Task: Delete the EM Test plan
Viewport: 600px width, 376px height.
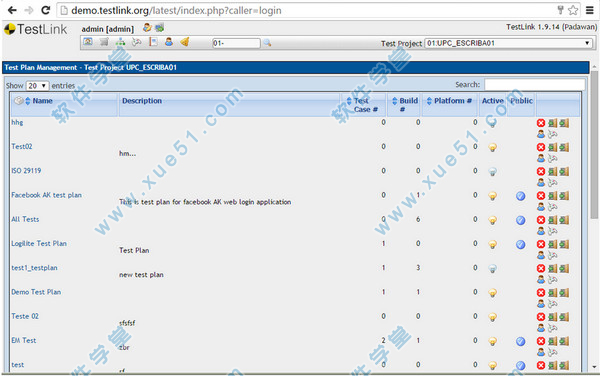Action: click(x=541, y=341)
